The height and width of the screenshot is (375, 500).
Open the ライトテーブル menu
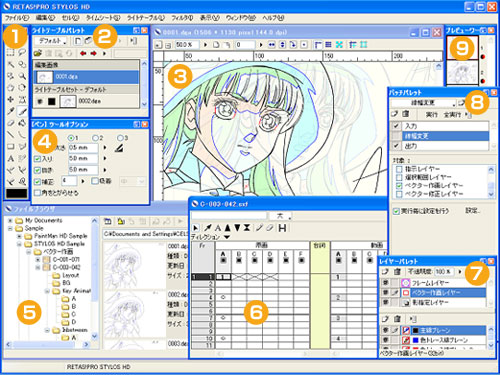click(146, 18)
